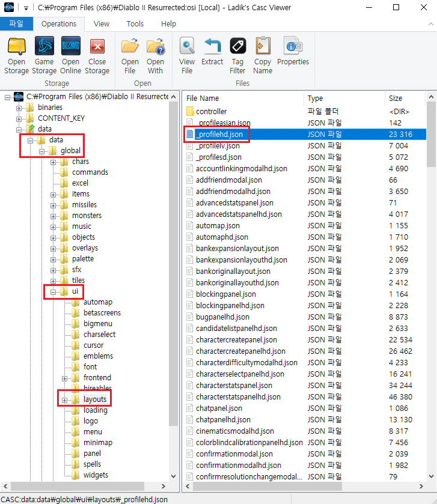Select the Open Online Blizzard icon
This screenshot has width=437, height=504.
point(71,46)
